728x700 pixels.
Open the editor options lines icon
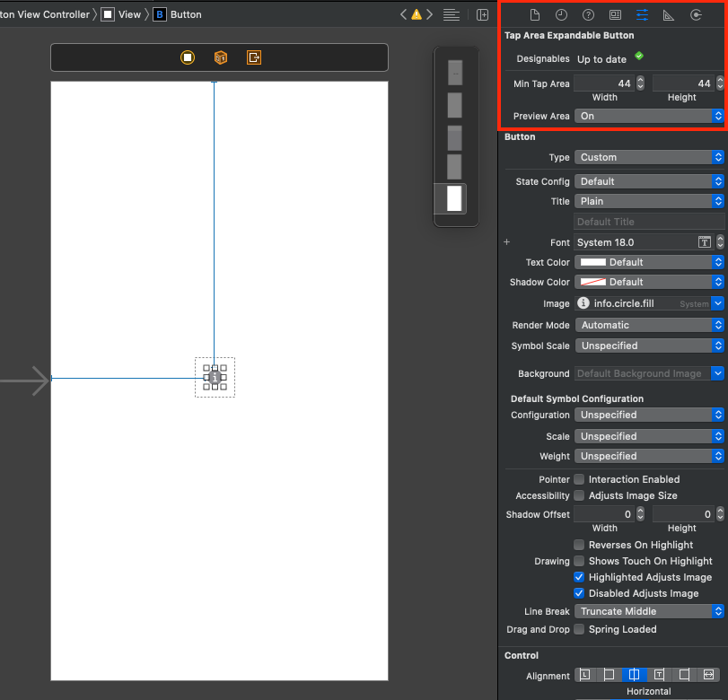(x=452, y=15)
